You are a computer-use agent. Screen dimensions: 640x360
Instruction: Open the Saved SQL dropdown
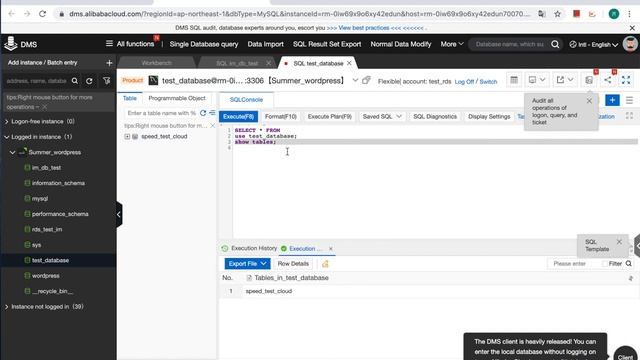[x=382, y=116]
